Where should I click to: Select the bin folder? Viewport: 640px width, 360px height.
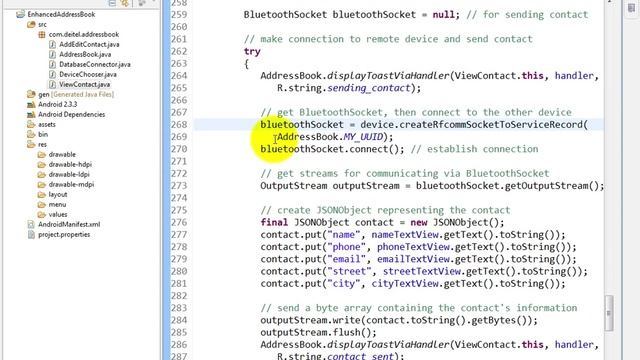pyautogui.click(x=43, y=134)
